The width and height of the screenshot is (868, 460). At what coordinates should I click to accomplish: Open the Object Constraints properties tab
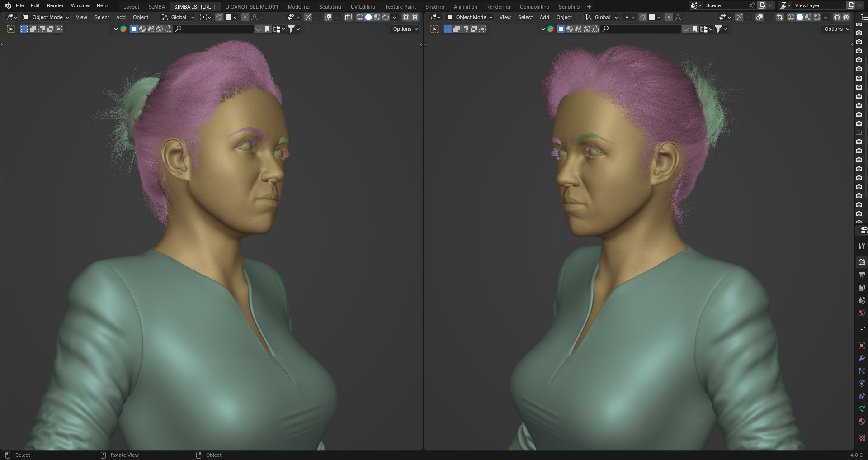861,396
